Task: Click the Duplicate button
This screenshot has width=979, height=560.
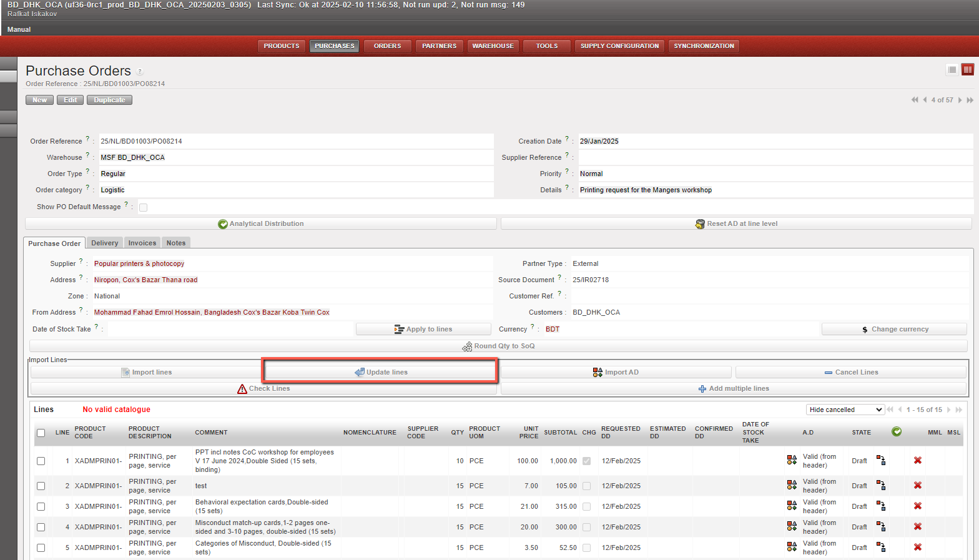Action: [109, 100]
